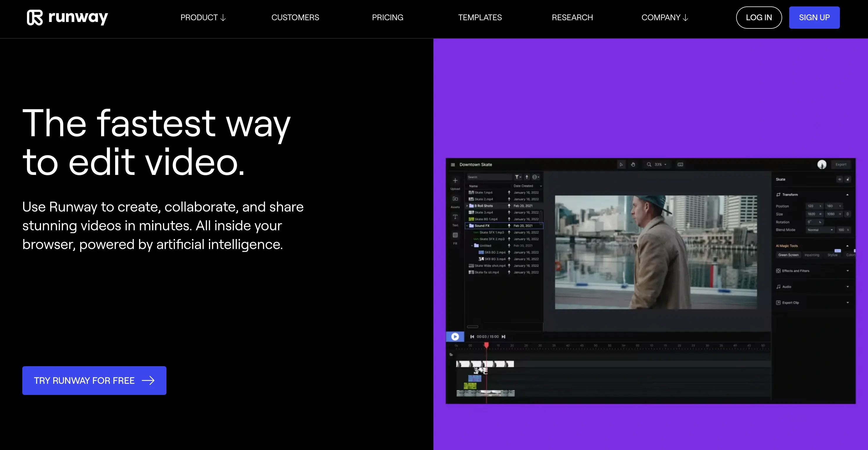Viewport: 868px width, 450px height.
Task: Select the arrow pointer tool
Action: (x=621, y=165)
